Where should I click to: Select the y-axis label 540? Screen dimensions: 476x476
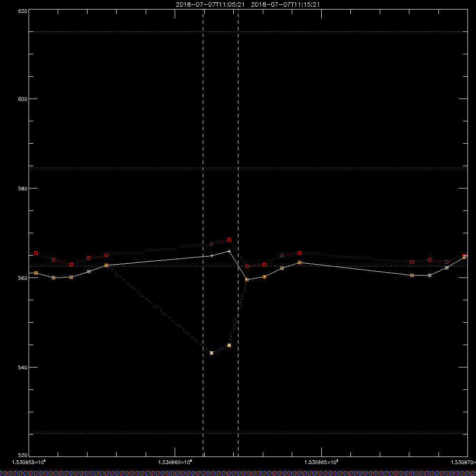pyautogui.click(x=23, y=367)
